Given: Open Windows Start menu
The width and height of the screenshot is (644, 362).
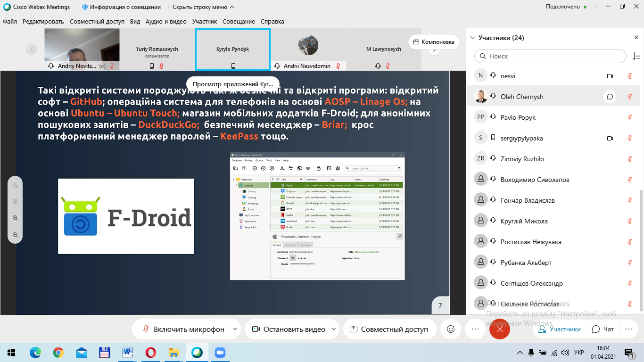Looking at the screenshot, I should [x=11, y=353].
